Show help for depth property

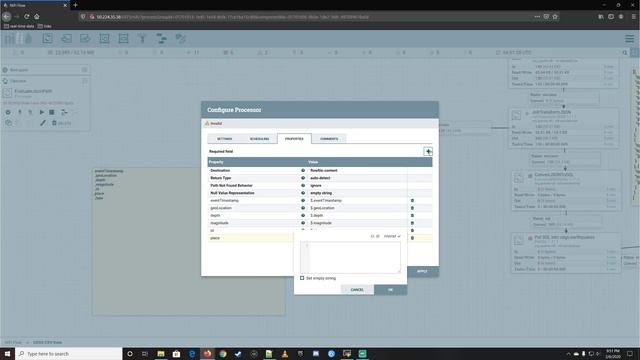click(303, 216)
